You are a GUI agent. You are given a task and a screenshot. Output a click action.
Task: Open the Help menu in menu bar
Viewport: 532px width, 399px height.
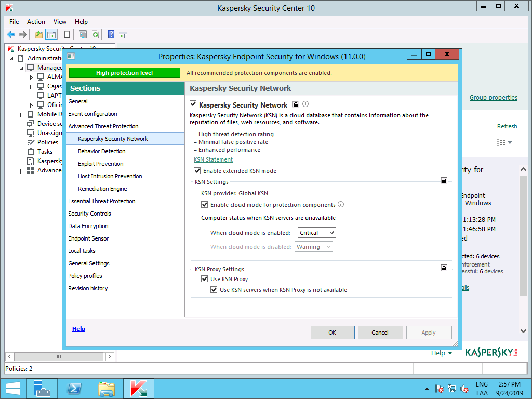[x=81, y=22]
